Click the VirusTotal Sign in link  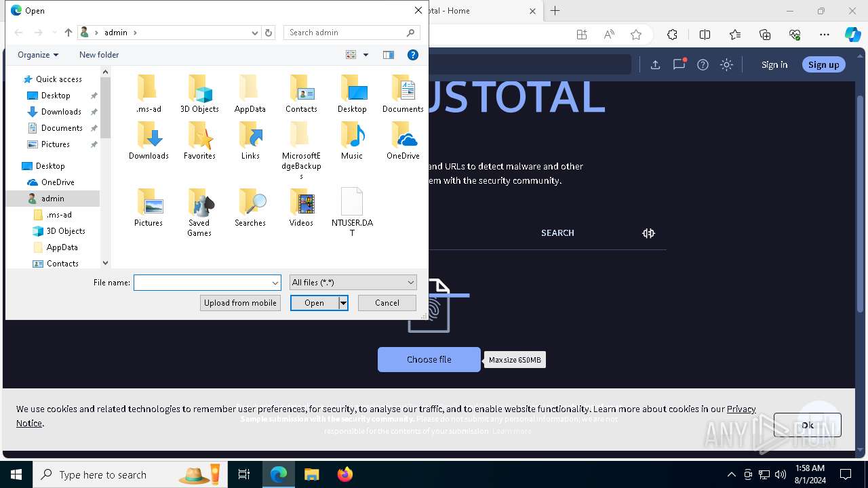point(774,64)
